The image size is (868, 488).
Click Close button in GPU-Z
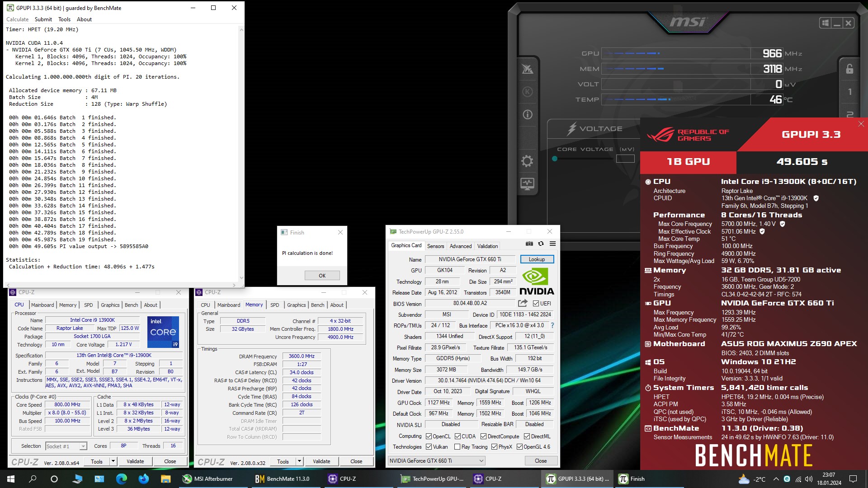(541, 460)
